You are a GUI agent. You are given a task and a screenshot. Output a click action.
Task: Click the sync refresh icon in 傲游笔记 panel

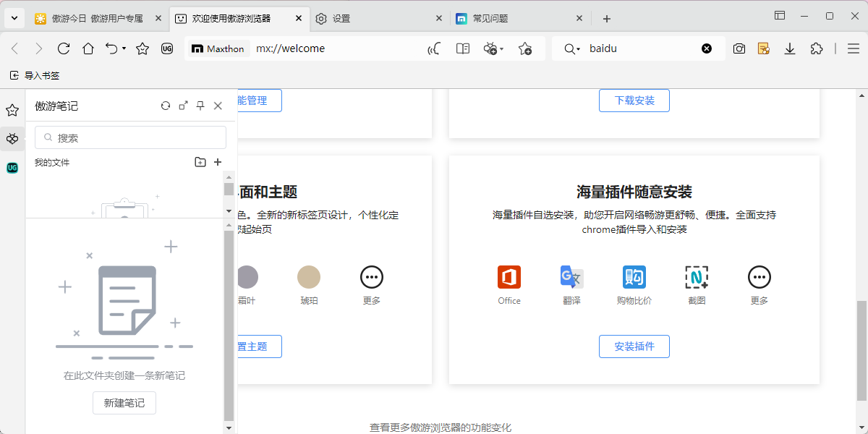(166, 106)
